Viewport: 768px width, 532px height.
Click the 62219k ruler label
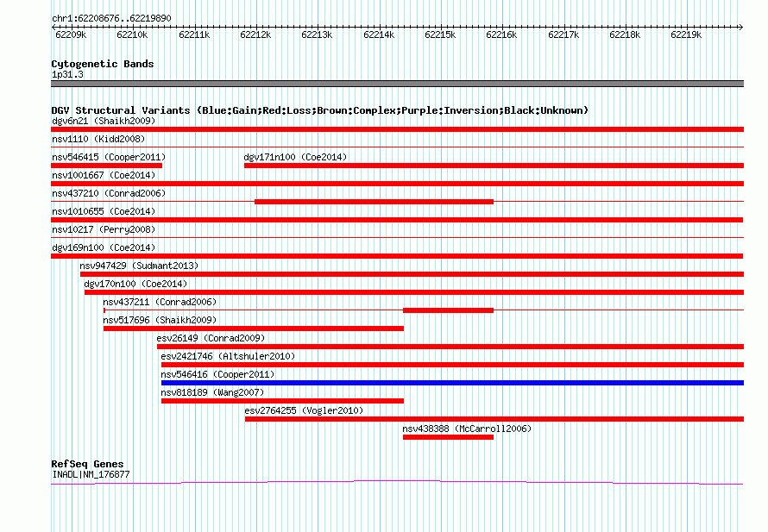(x=686, y=34)
